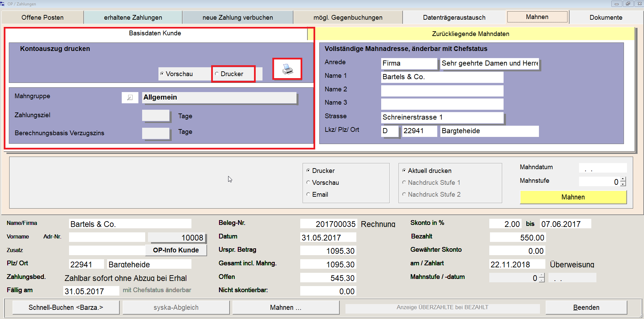644x319 pixels.
Task: Choose Vorschau output for Mahnen
Action: [323, 182]
